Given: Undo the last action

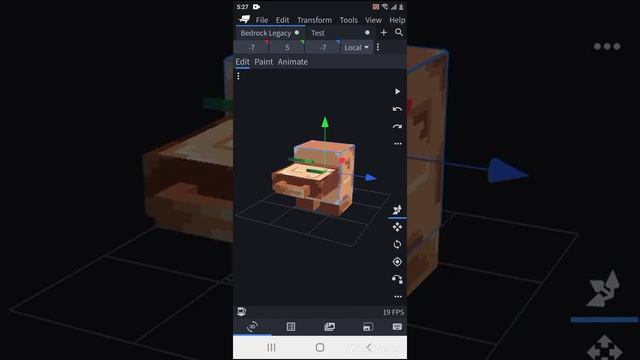Looking at the screenshot, I should click(397, 109).
